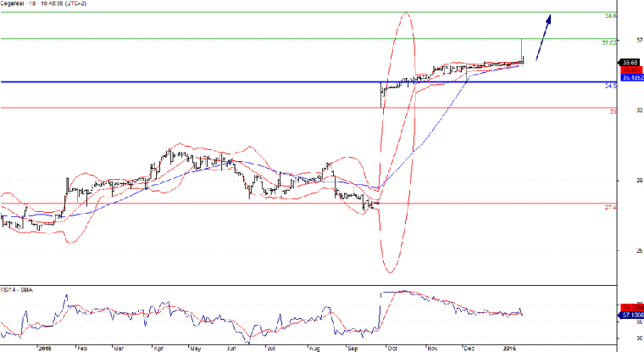Click the red RSI value tag
Image resolution: width=644 pixels, height=352 pixels.
[x=631, y=307]
